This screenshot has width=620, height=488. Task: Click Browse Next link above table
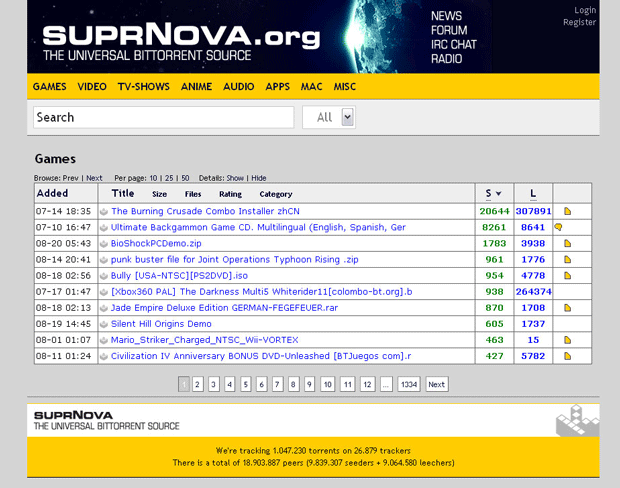click(94, 178)
